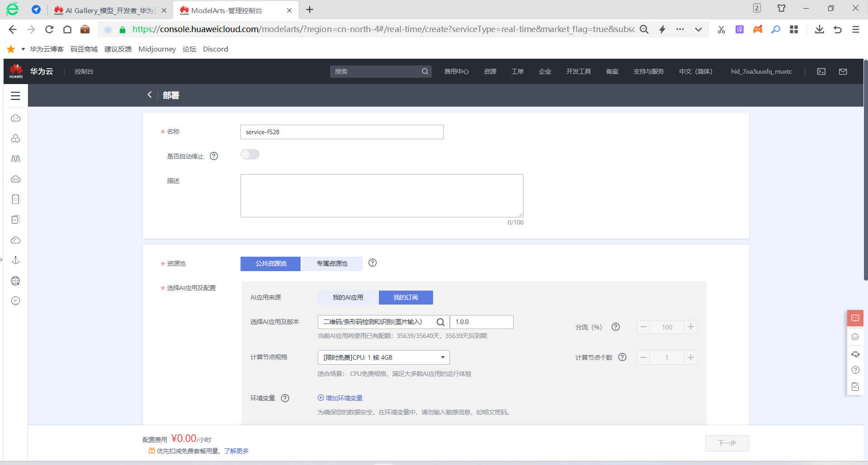This screenshot has width=868, height=465.
Task: Select 我的订阅 as AI application source
Action: click(x=406, y=298)
